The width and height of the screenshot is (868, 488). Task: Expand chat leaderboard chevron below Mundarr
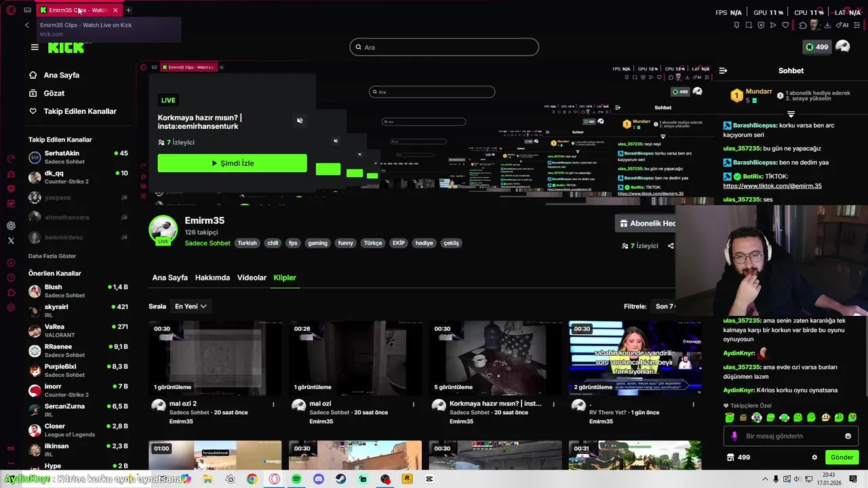[791, 114]
